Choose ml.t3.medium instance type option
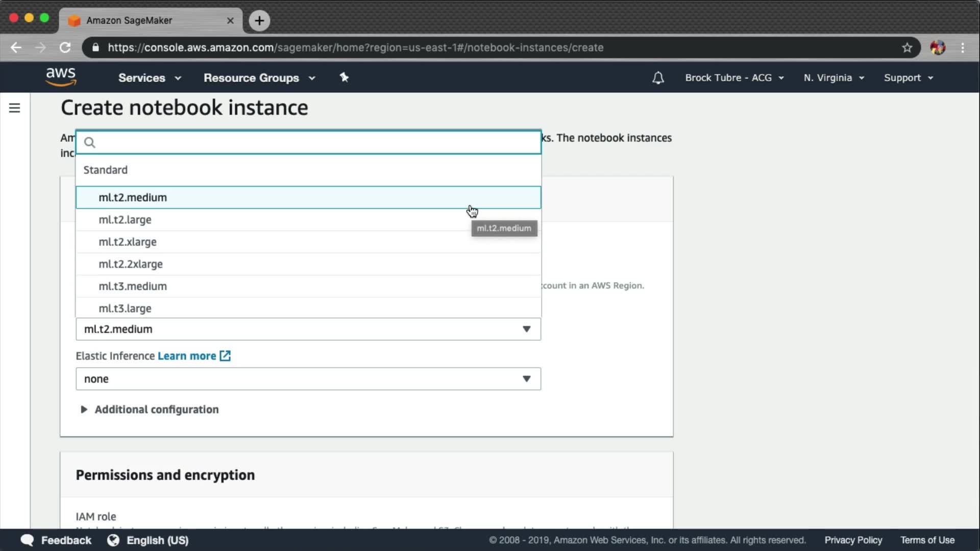 point(133,286)
